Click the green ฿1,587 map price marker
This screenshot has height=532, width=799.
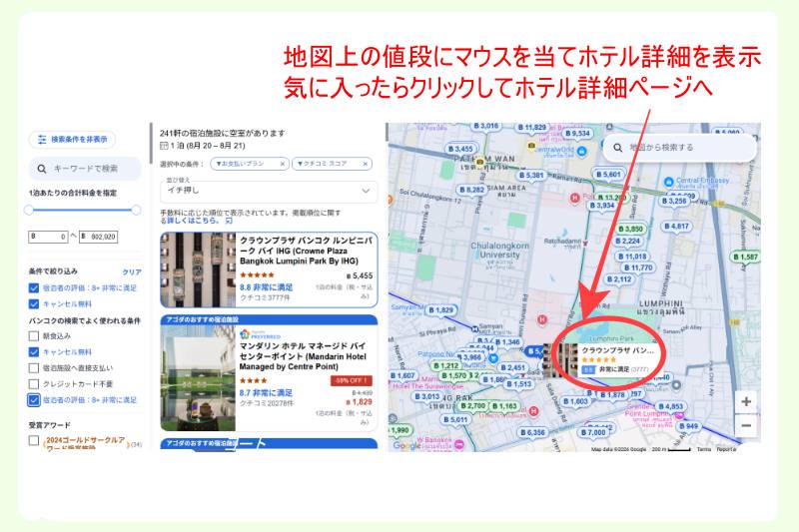click(x=745, y=258)
